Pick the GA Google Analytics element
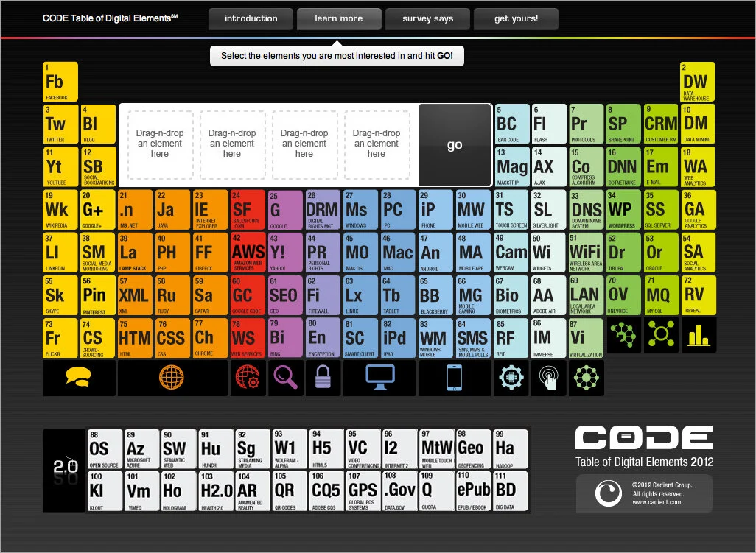The height and width of the screenshot is (553, 756). coord(699,210)
